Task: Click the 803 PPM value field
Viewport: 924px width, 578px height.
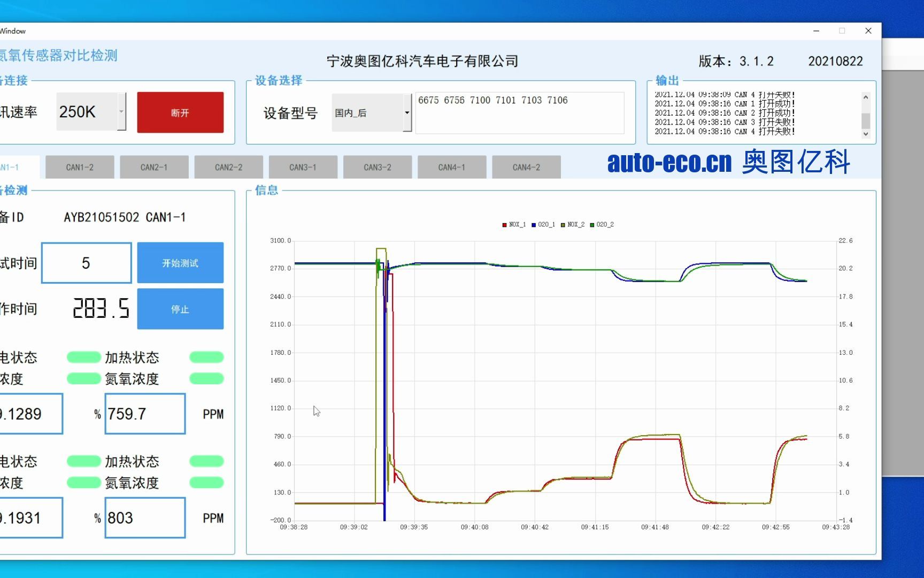Action: [145, 518]
